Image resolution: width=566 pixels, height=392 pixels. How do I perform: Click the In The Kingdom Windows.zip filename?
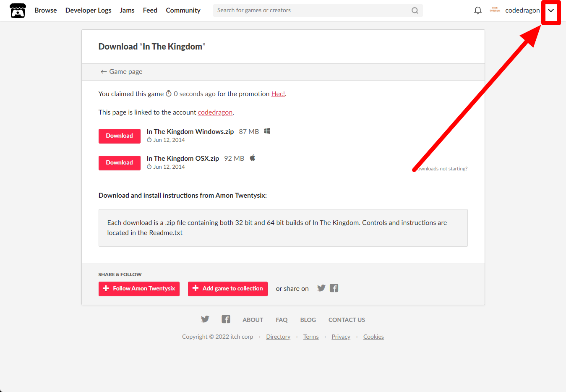click(190, 132)
